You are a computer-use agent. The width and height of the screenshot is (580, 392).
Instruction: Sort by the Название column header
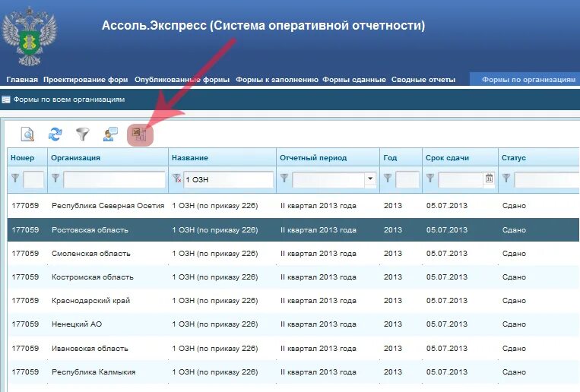(x=222, y=157)
